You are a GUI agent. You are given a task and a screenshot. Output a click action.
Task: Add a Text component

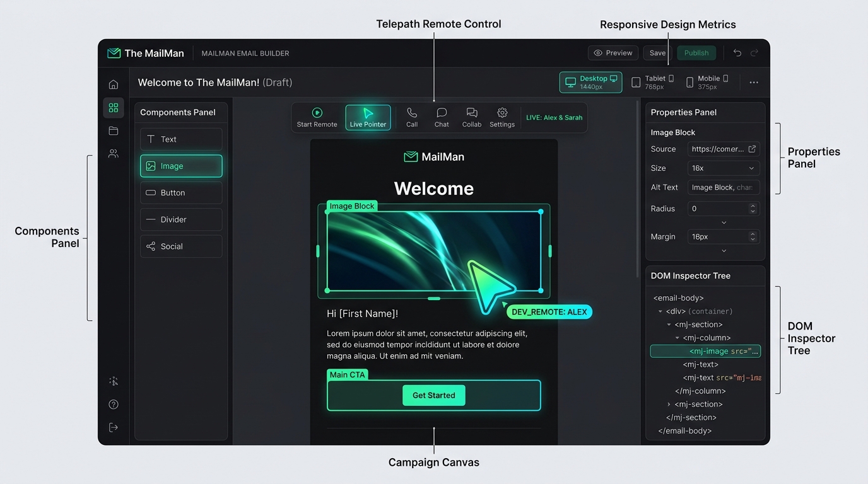(x=181, y=139)
